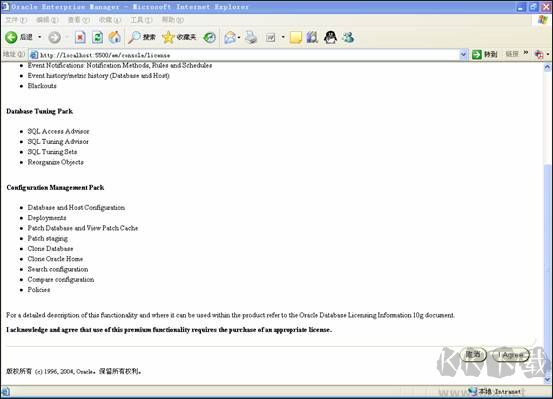Click the Stop page loading icon
The image size is (553, 399).
pyautogui.click(x=80, y=37)
